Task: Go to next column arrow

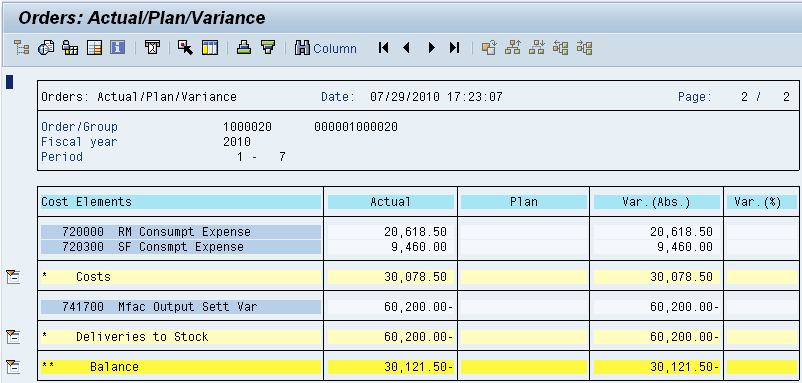Action: click(x=432, y=48)
